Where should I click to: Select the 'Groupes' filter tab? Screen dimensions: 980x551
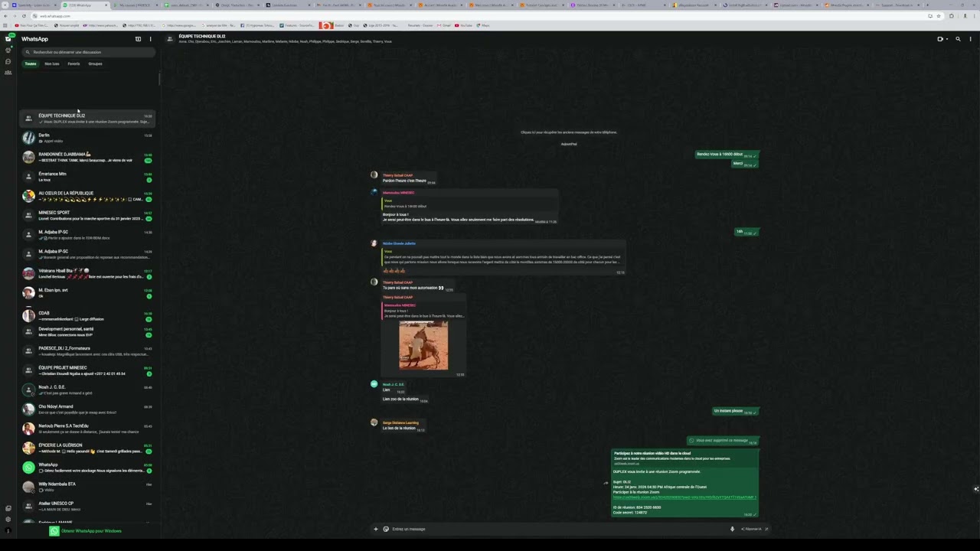tap(95, 64)
